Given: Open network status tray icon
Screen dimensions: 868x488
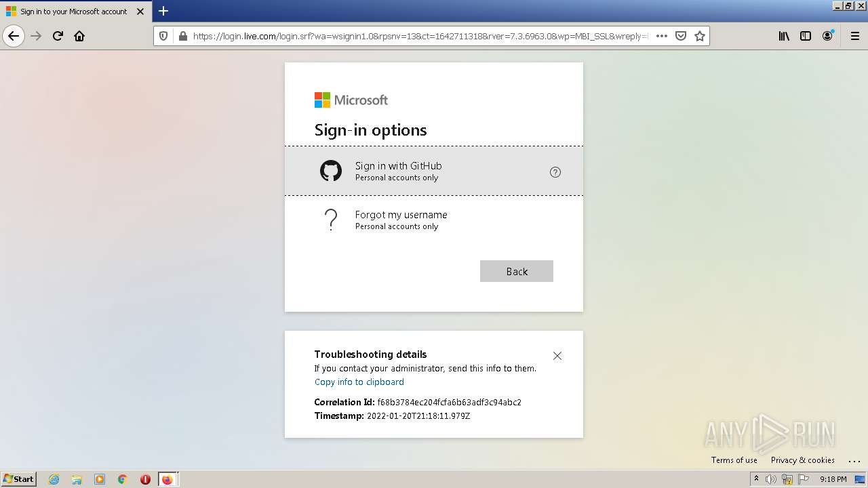Looking at the screenshot, I should [787, 479].
